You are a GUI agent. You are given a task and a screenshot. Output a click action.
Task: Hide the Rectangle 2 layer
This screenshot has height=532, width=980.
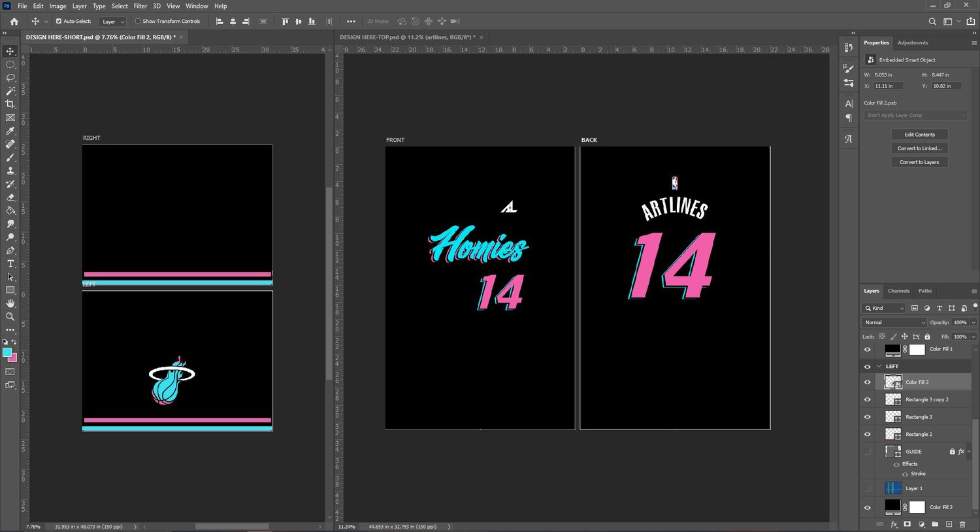[868, 435]
